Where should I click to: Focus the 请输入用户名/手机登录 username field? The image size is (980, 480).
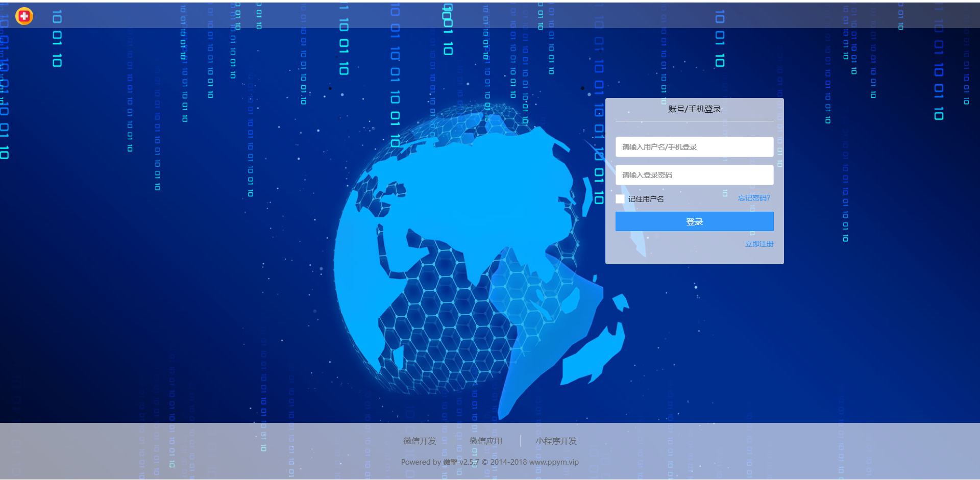(694, 147)
